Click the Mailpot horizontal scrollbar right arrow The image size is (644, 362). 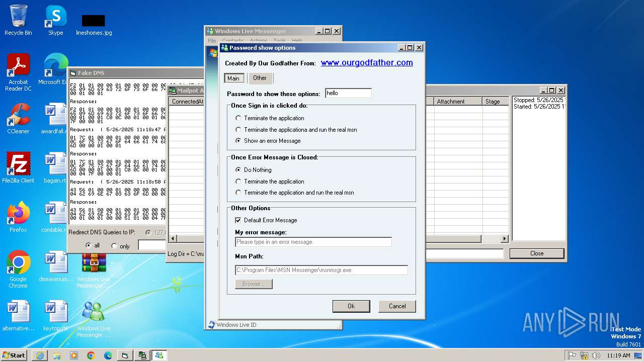click(x=505, y=239)
